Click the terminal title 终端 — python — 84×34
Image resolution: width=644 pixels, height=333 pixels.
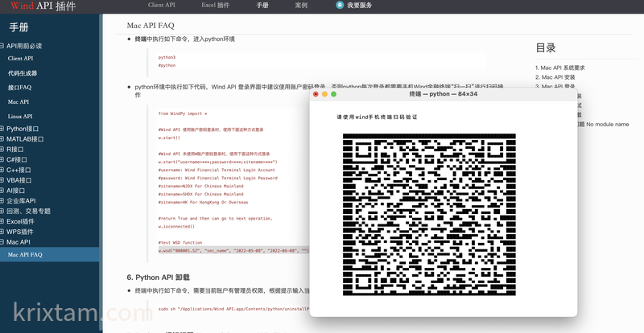[444, 94]
